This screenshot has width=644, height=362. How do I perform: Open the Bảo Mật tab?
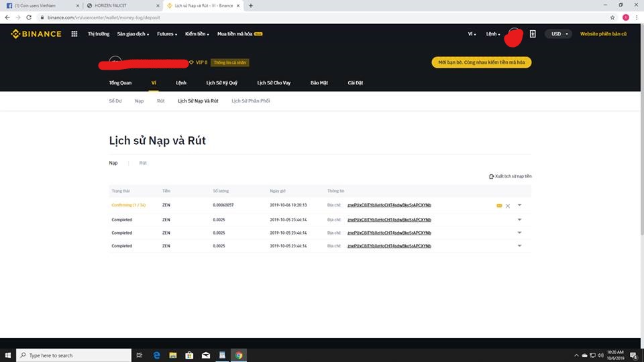319,83
